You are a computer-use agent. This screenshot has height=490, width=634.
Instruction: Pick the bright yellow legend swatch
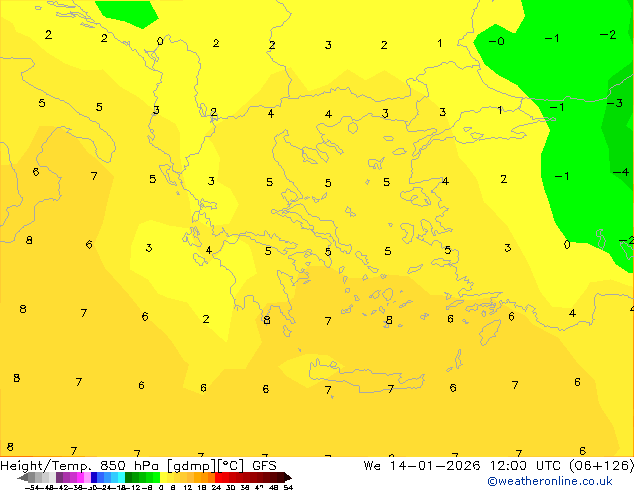163,477
